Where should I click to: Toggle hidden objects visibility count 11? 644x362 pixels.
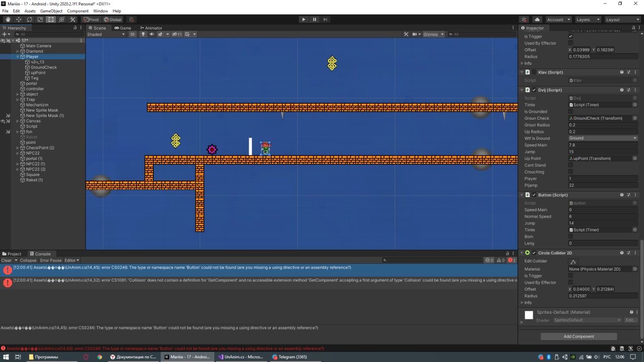tap(177, 34)
